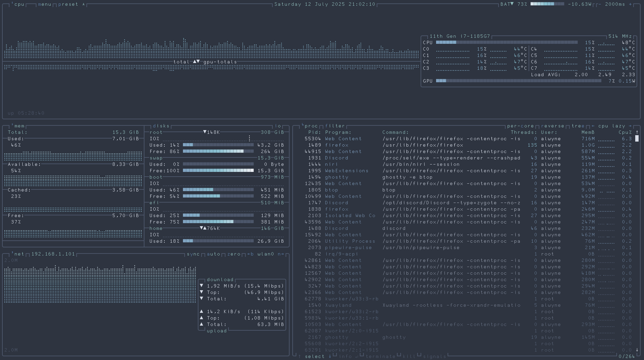Image resolution: width=644 pixels, height=360 pixels.
Task: Click the 2000ms update interval value
Action: (x=615, y=4)
